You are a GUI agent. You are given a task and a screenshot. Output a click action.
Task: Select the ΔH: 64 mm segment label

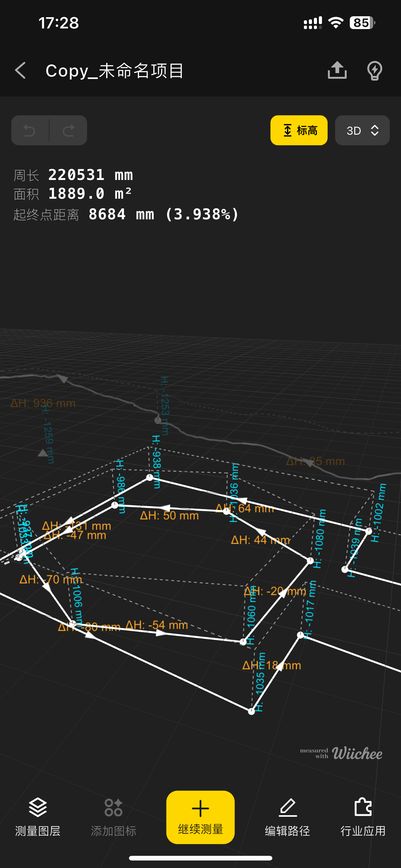pyautogui.click(x=245, y=508)
